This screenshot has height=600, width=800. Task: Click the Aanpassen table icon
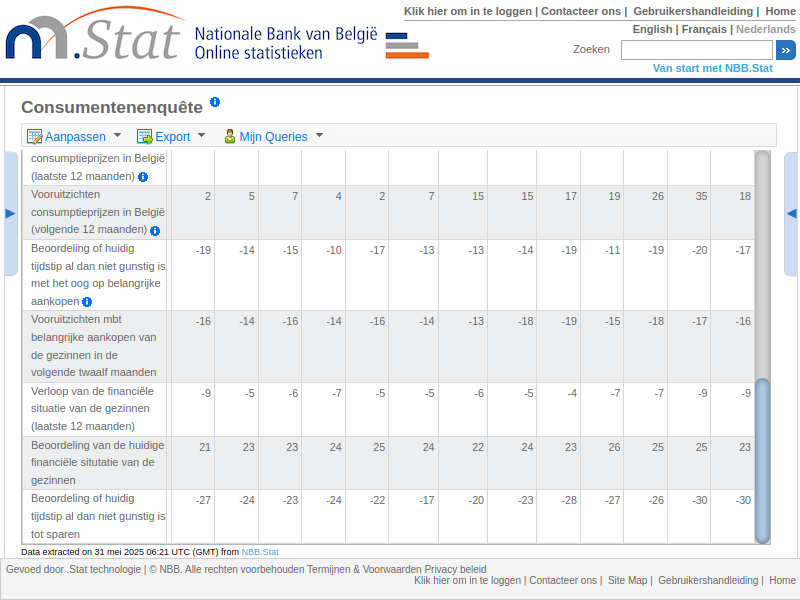[x=35, y=136]
